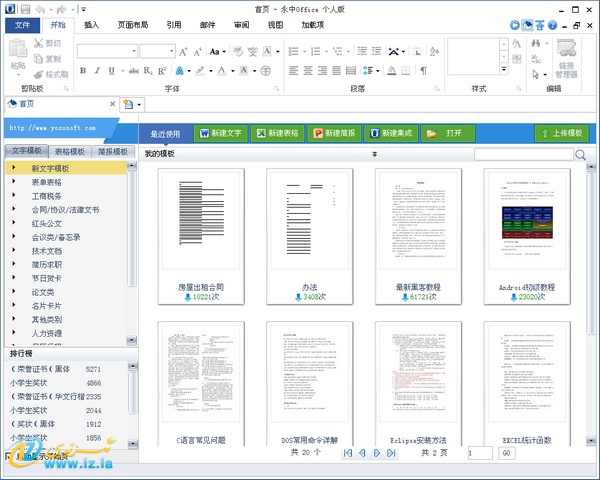Click the Format Painter brush icon
Image resolution: width=600 pixels, height=480 pixels.
tap(38, 74)
